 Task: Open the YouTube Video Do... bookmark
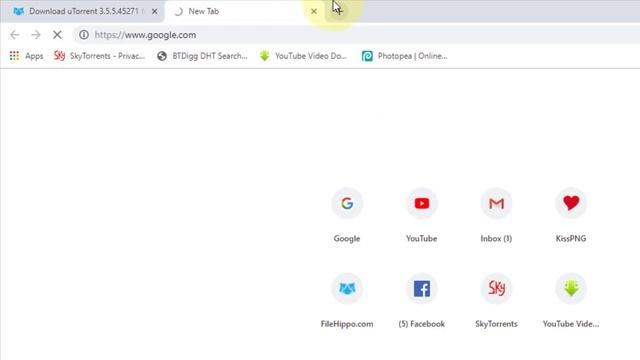coord(303,56)
